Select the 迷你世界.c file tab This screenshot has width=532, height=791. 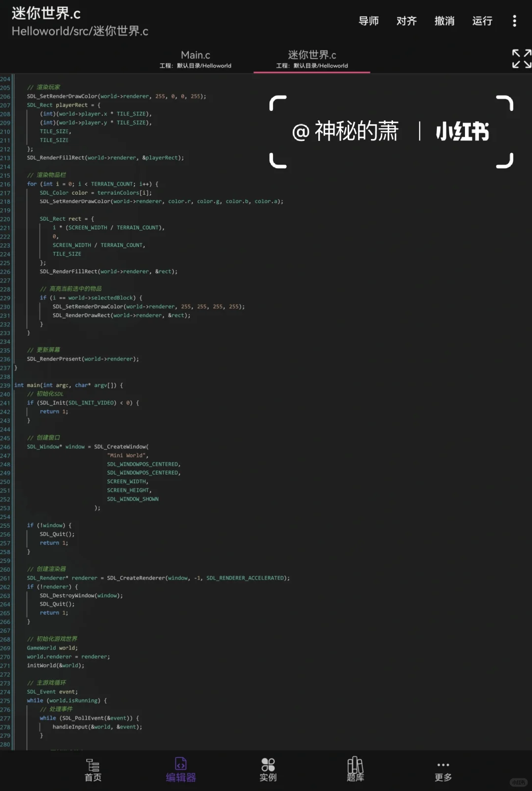pos(312,59)
